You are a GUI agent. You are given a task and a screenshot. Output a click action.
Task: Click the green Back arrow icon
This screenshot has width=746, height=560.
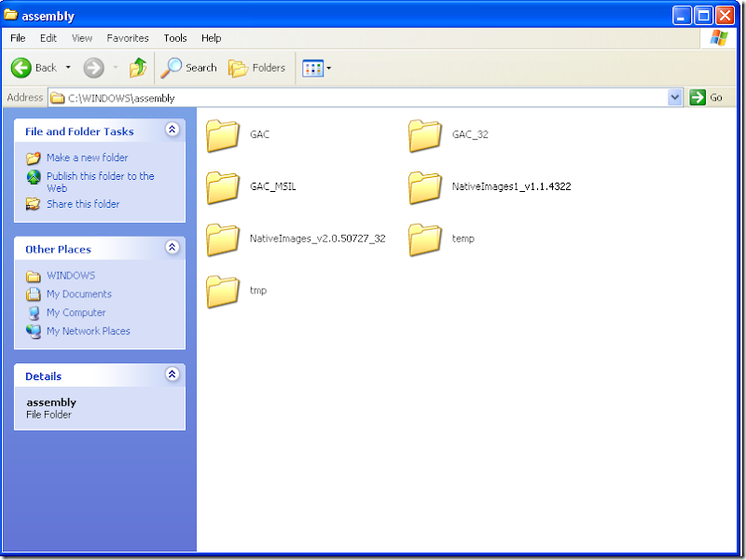coord(21,67)
